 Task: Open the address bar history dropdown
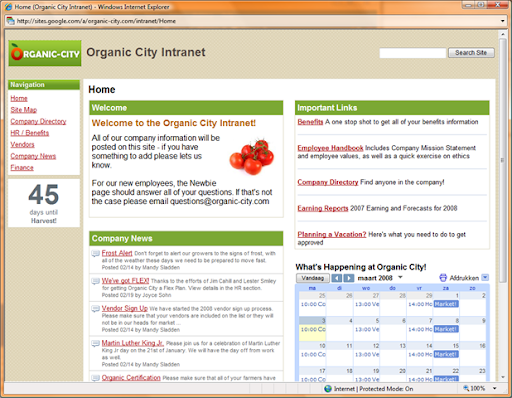click(502, 21)
